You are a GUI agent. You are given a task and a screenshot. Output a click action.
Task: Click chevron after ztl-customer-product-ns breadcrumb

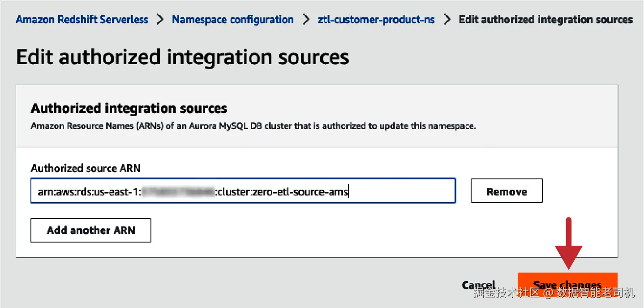[447, 20]
